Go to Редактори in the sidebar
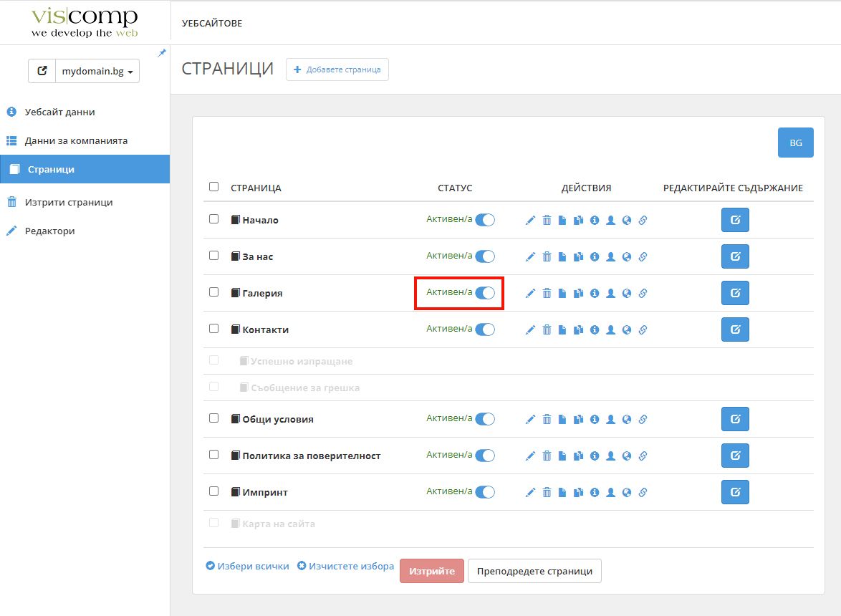This screenshot has height=616, width=841. pyautogui.click(x=49, y=231)
